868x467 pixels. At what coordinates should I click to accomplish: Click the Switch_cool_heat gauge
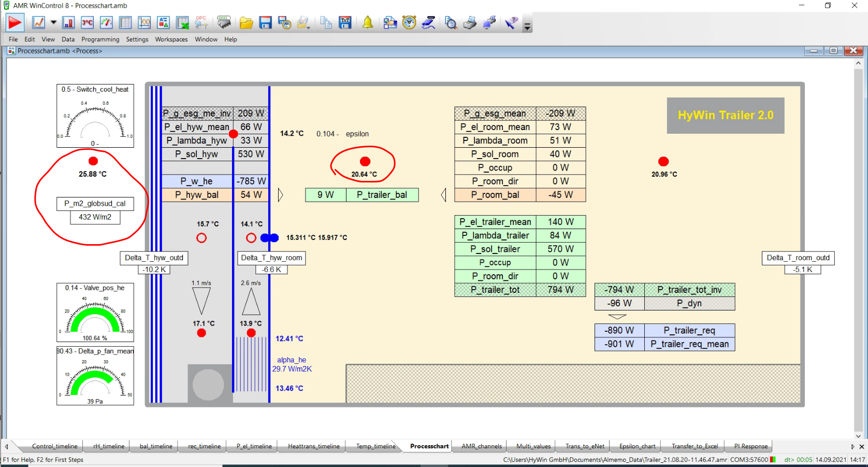coord(95,116)
